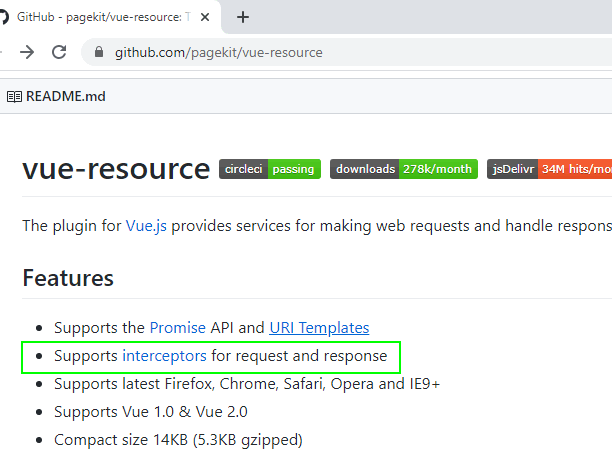Click the Firefox, Chrome, Safari support line
The width and height of the screenshot is (612, 458).
pyautogui.click(x=247, y=384)
